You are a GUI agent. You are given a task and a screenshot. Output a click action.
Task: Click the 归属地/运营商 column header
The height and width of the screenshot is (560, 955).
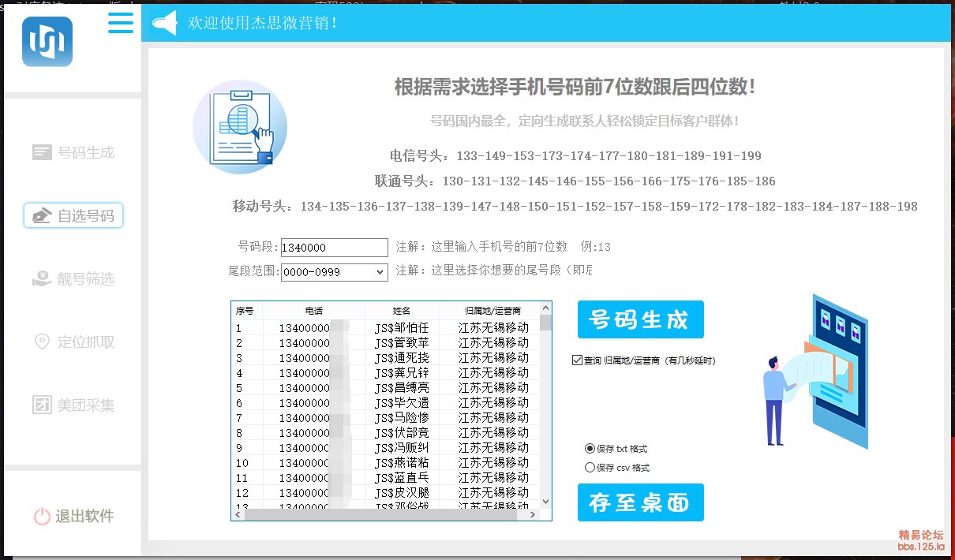pos(489,311)
